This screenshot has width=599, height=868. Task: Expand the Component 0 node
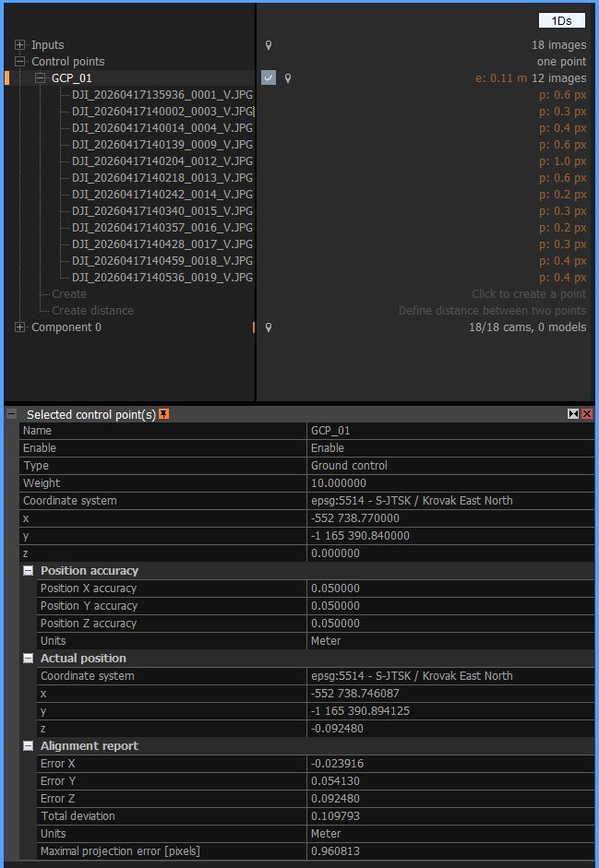pos(19,327)
